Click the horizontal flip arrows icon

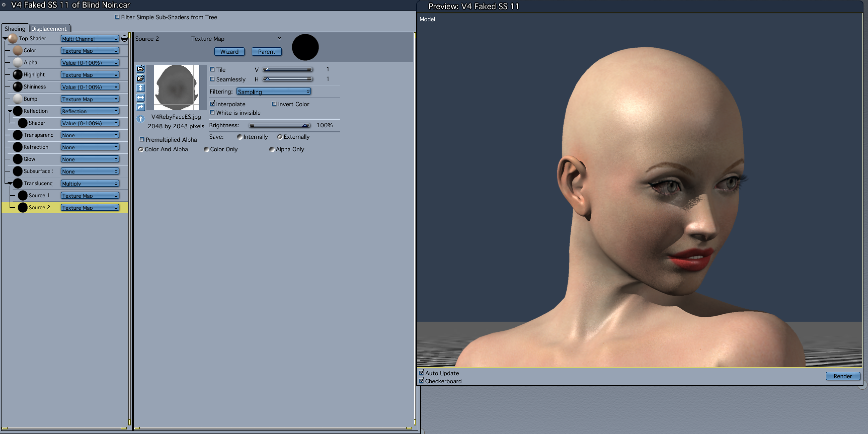tap(140, 98)
